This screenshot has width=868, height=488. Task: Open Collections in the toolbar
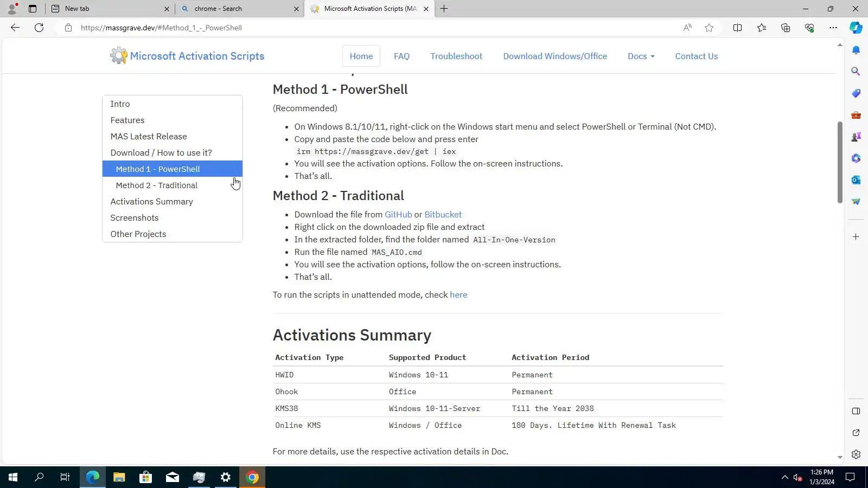pos(786,28)
